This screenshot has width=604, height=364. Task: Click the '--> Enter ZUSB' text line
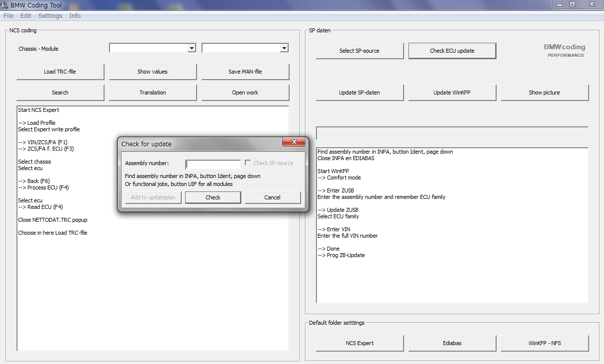point(336,190)
